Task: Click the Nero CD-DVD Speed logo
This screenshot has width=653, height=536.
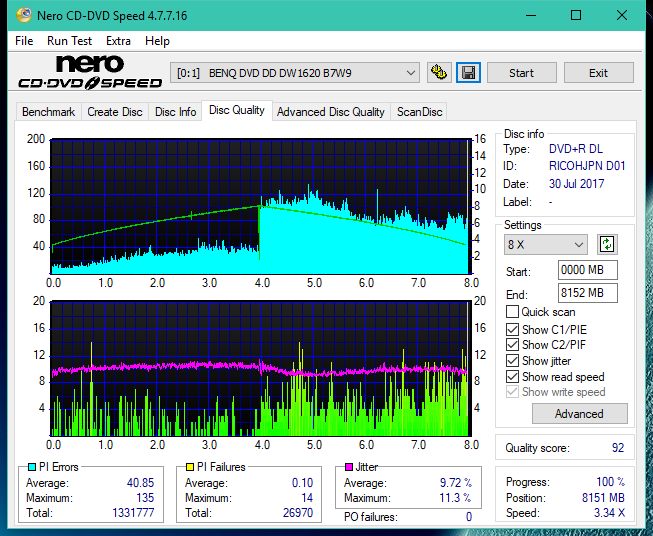Action: tap(90, 73)
